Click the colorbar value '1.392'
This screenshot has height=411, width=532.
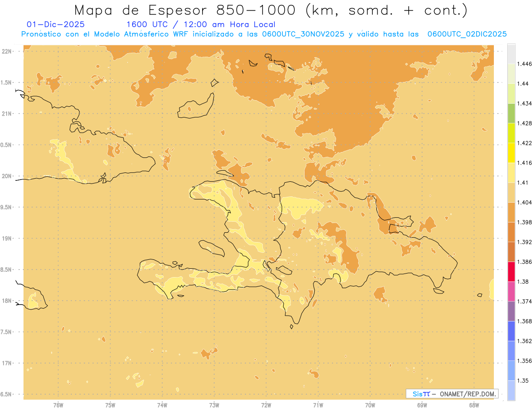[524, 242]
